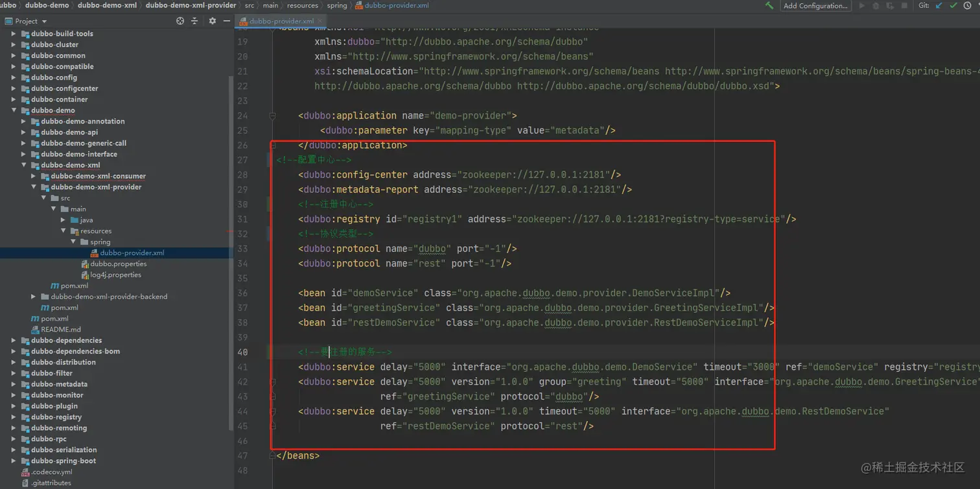980x489 pixels.
Task: Click dubbo-demo in the breadcrumb bar
Action: pyautogui.click(x=47, y=5)
